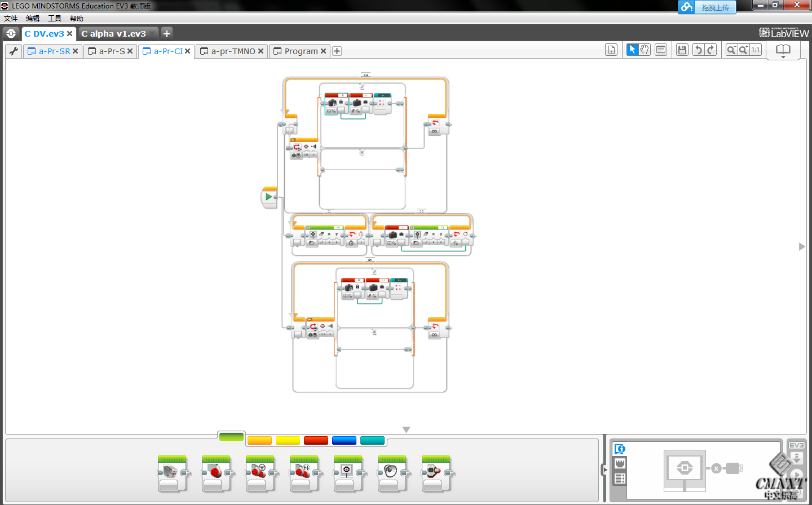The image size is (812, 505).
Task: Pick the Medium Motor block
Action: [x=172, y=473]
